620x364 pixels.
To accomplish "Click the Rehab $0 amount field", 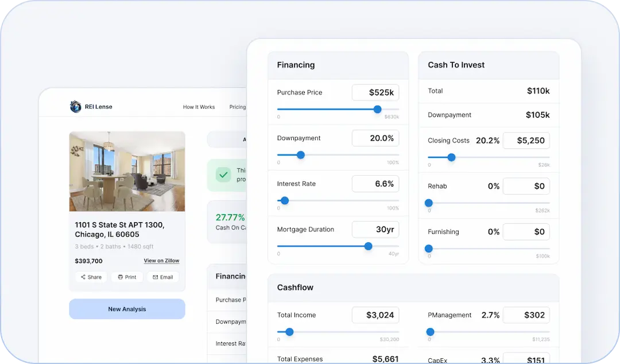I will tap(526, 186).
